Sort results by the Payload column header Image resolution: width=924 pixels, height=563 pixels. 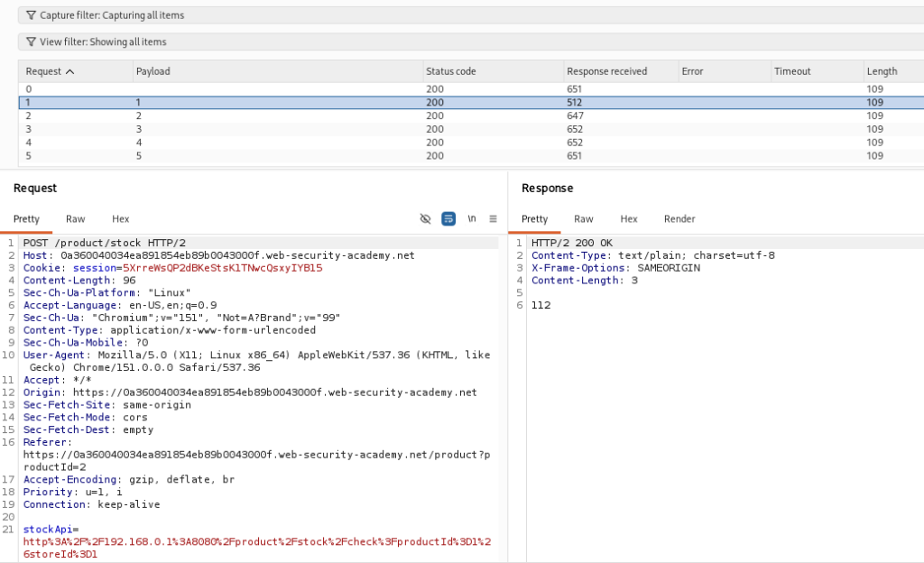[278, 71]
